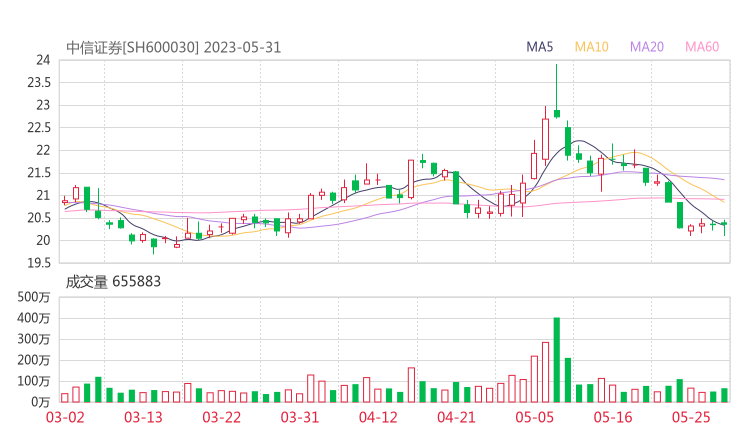Viewport: 740px width, 440px height.
Task: Click the 21.5 price axis label
Action: [39, 173]
